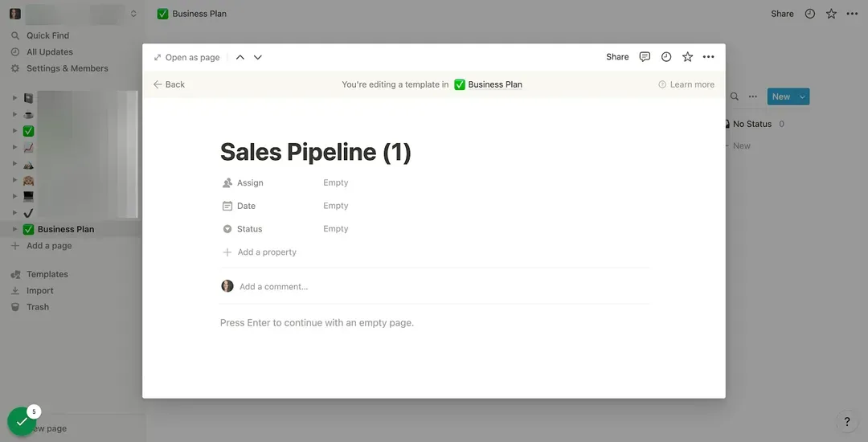Click Add a property

(260, 252)
